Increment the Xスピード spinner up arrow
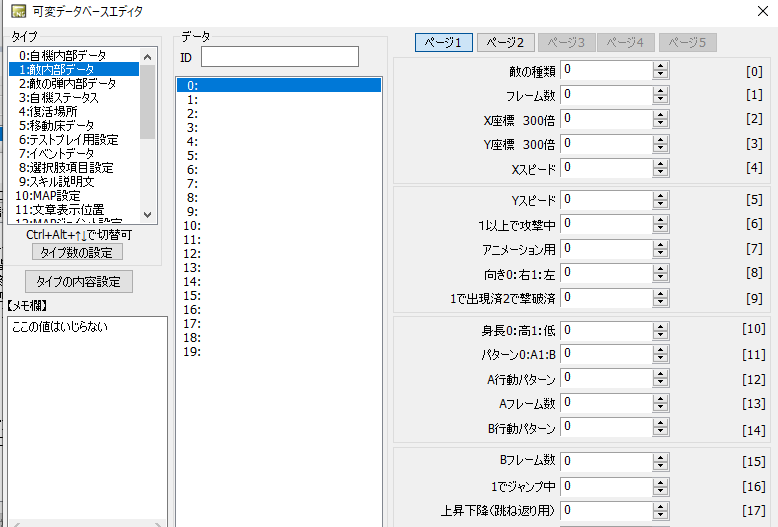 pos(660,164)
